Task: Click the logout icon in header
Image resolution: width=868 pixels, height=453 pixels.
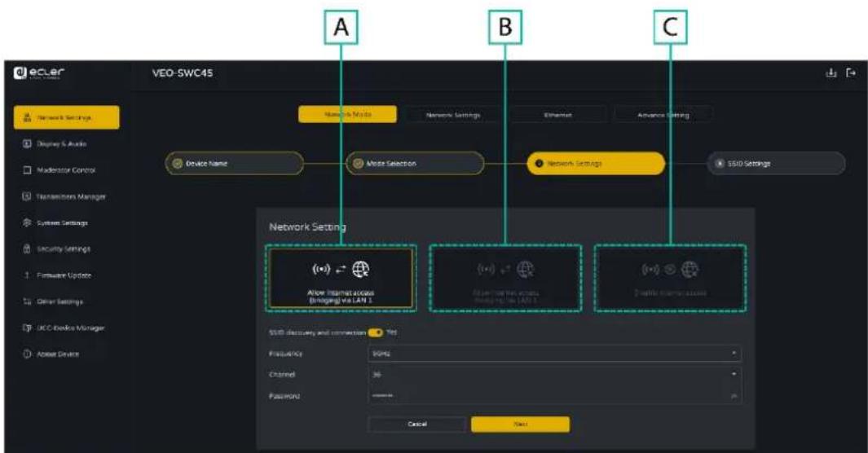Action: coord(852,73)
